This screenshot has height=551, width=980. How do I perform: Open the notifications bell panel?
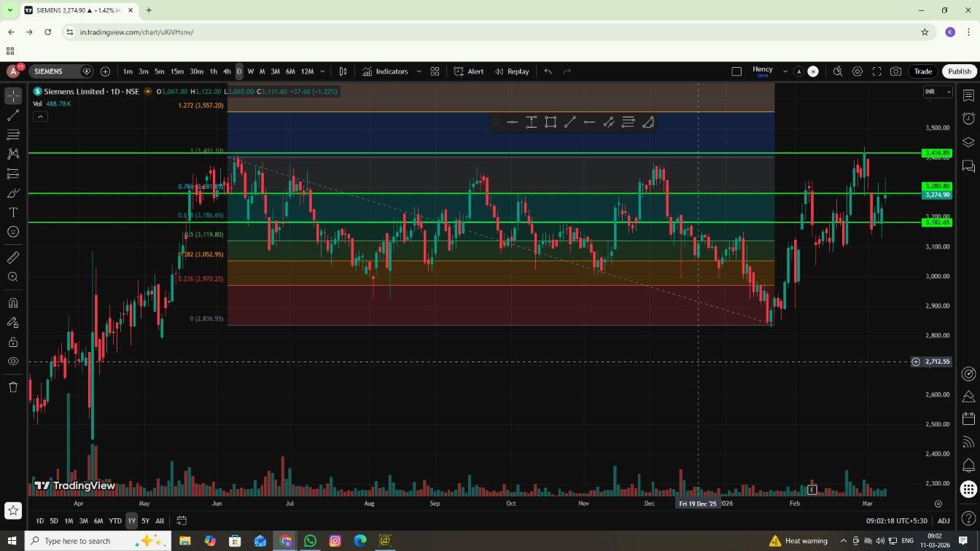[968, 466]
